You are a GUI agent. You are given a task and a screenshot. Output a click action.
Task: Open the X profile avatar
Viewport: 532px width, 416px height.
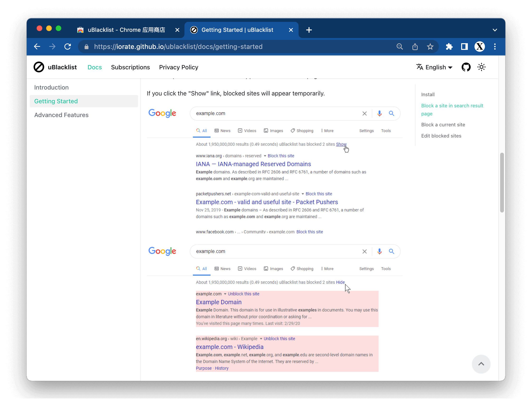479,47
